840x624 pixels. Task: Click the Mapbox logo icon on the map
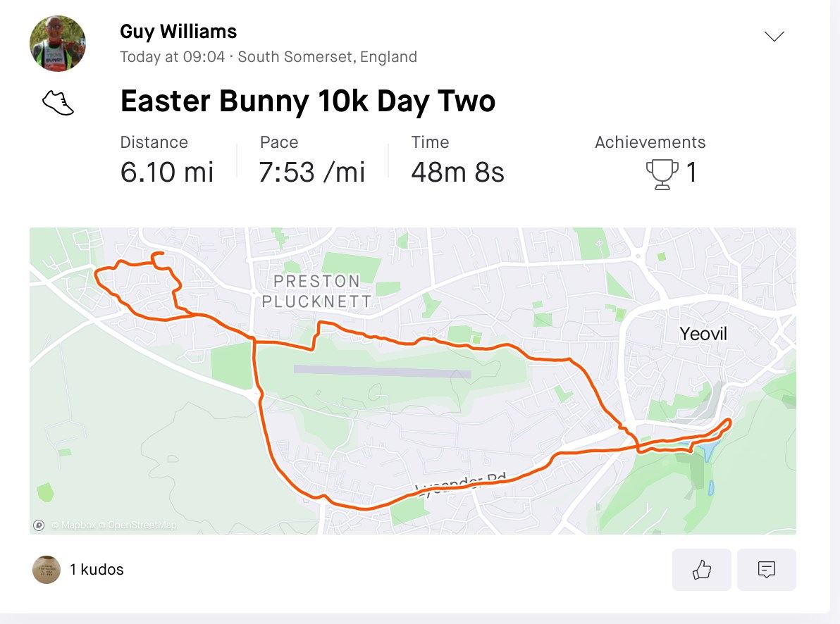coord(39,525)
